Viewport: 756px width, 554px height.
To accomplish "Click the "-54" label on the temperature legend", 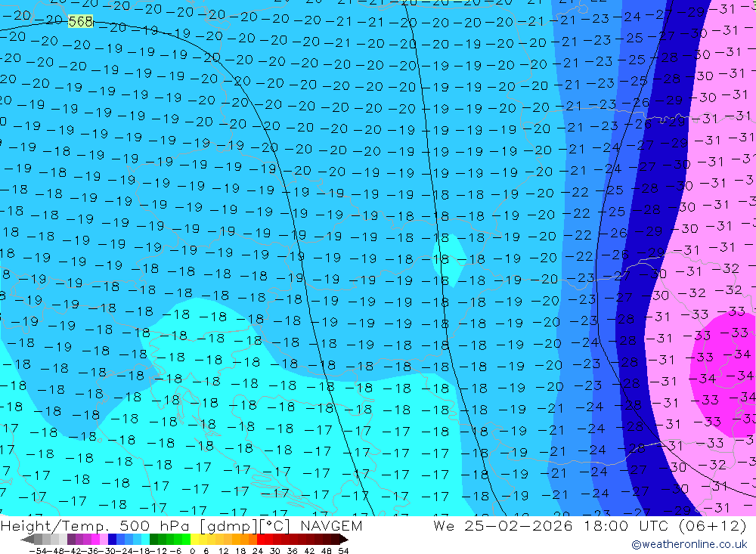I will [x=38, y=551].
